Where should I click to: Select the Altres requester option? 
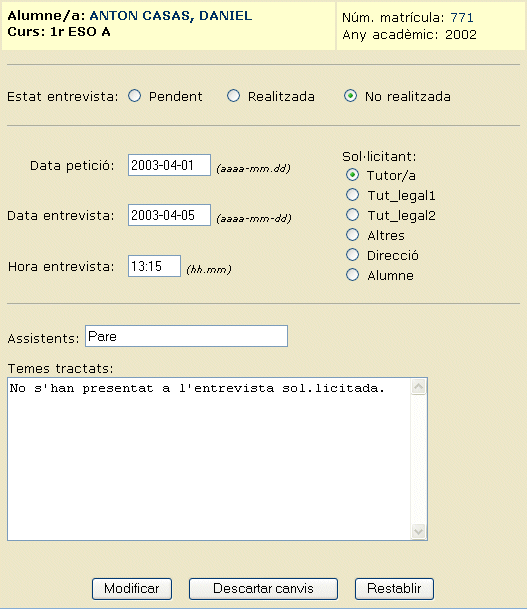[352, 235]
